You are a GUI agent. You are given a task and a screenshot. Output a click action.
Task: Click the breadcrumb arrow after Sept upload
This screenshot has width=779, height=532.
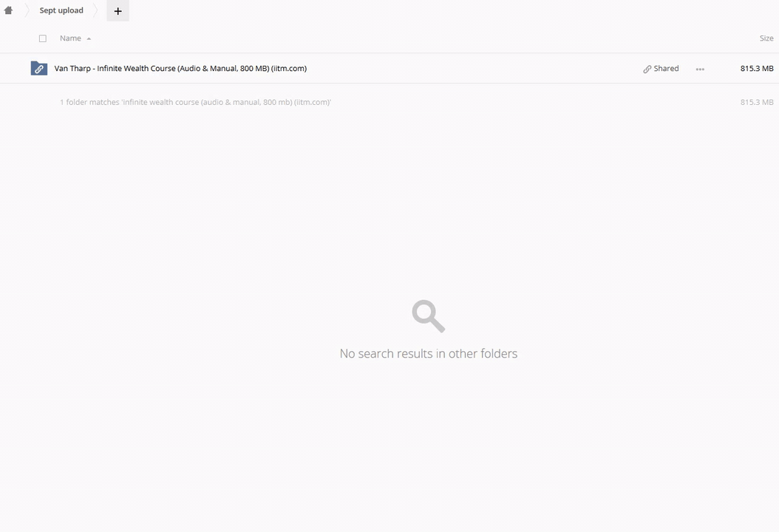96,10
